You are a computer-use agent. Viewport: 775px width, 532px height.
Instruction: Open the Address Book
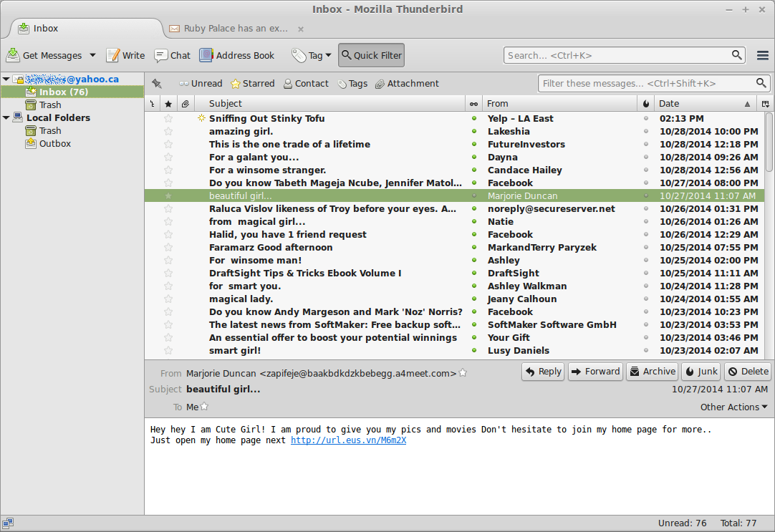[x=237, y=55]
